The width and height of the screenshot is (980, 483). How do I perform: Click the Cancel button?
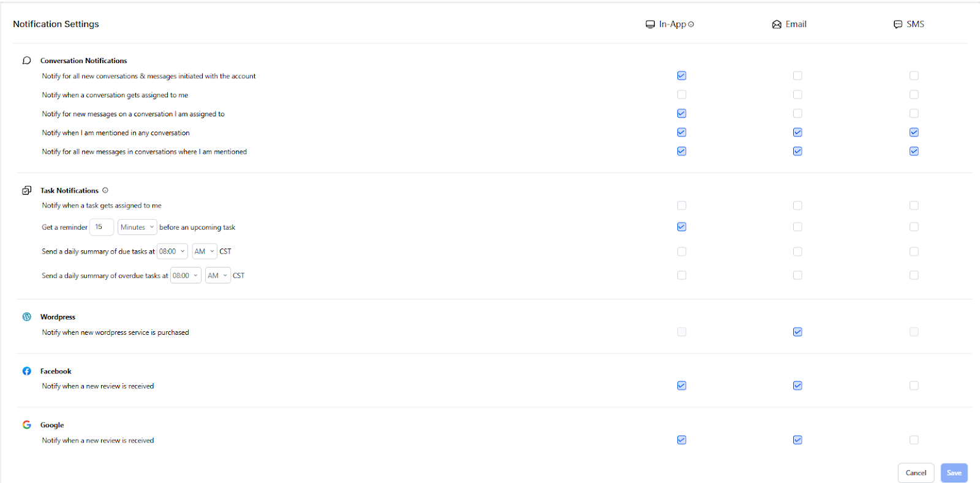(x=916, y=473)
